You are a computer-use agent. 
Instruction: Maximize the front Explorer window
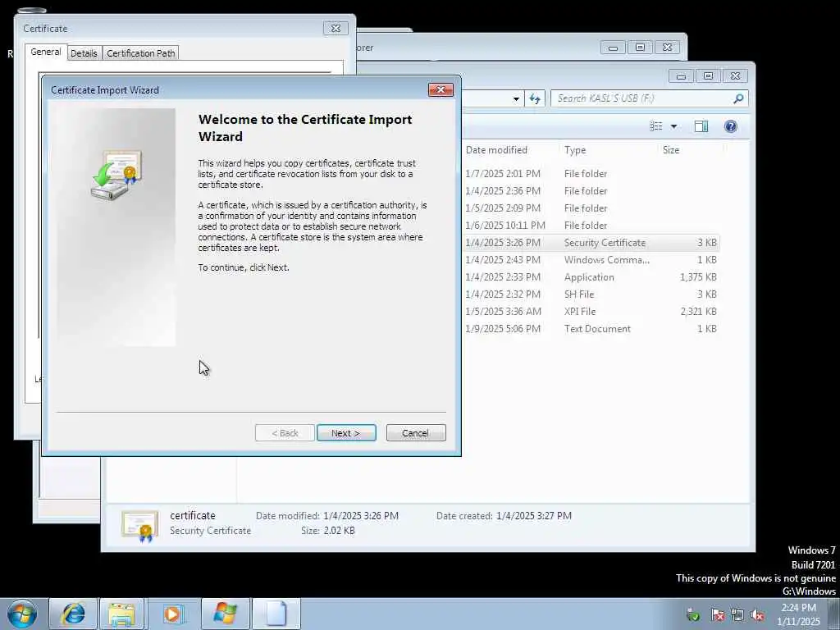coord(708,76)
